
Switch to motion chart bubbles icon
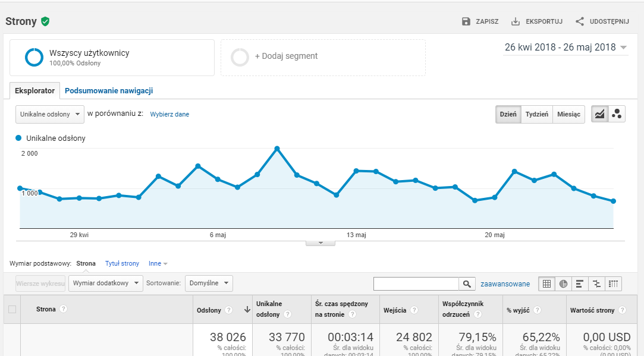(617, 114)
